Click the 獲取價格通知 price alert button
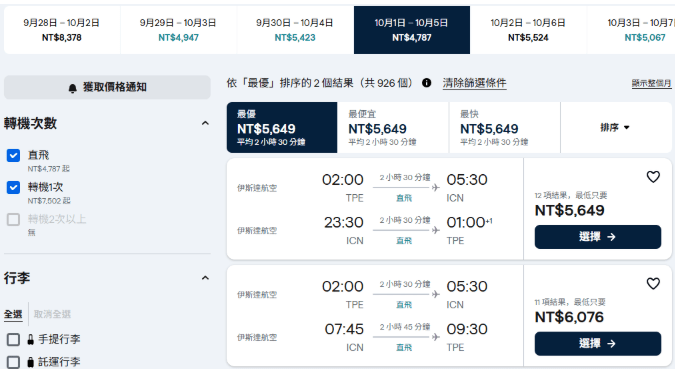Viewport: 675px width, 369px height. click(107, 87)
